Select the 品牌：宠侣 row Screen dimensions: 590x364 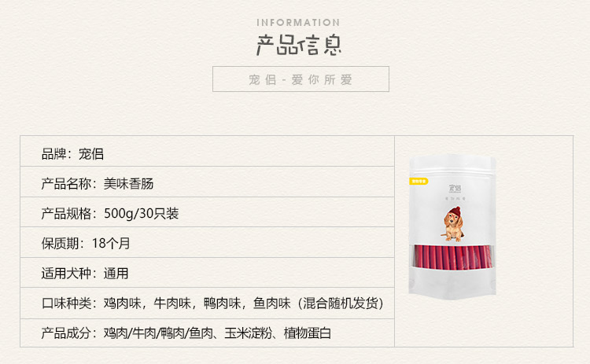click(x=207, y=151)
